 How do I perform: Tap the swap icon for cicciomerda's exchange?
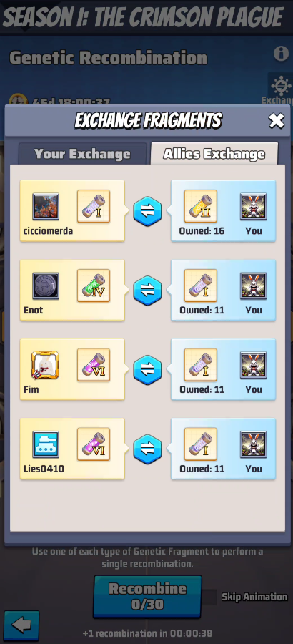coord(147,211)
